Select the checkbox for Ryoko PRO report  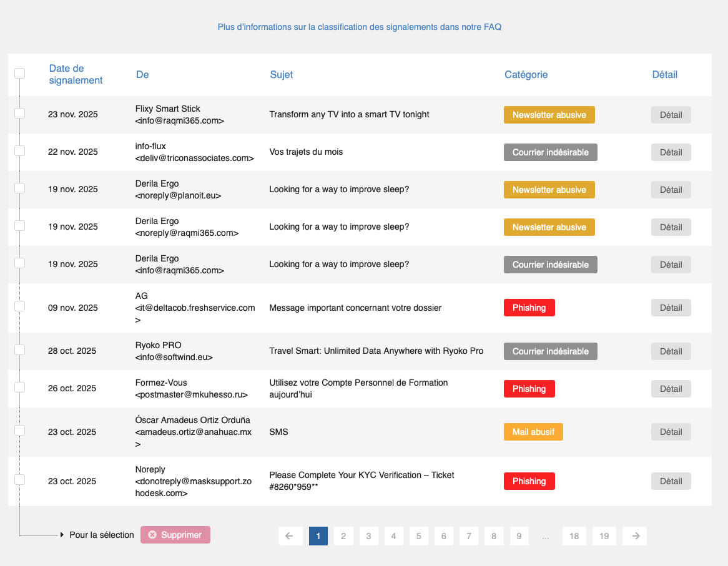coord(19,349)
